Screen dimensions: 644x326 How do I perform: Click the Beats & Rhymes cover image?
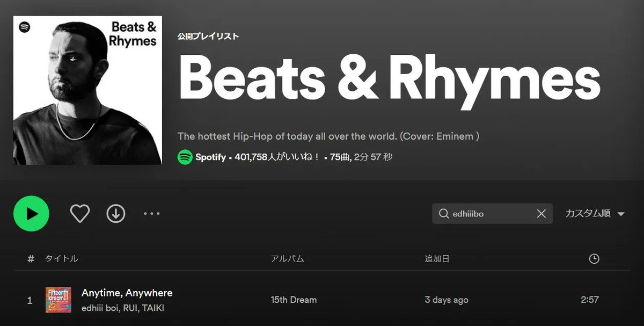coord(87,90)
